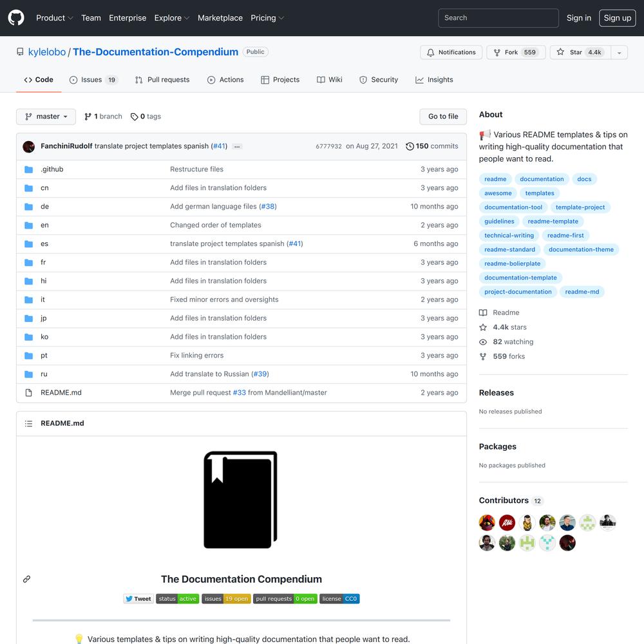
Task: Click the heading anchor link icon
Action: (x=26, y=579)
